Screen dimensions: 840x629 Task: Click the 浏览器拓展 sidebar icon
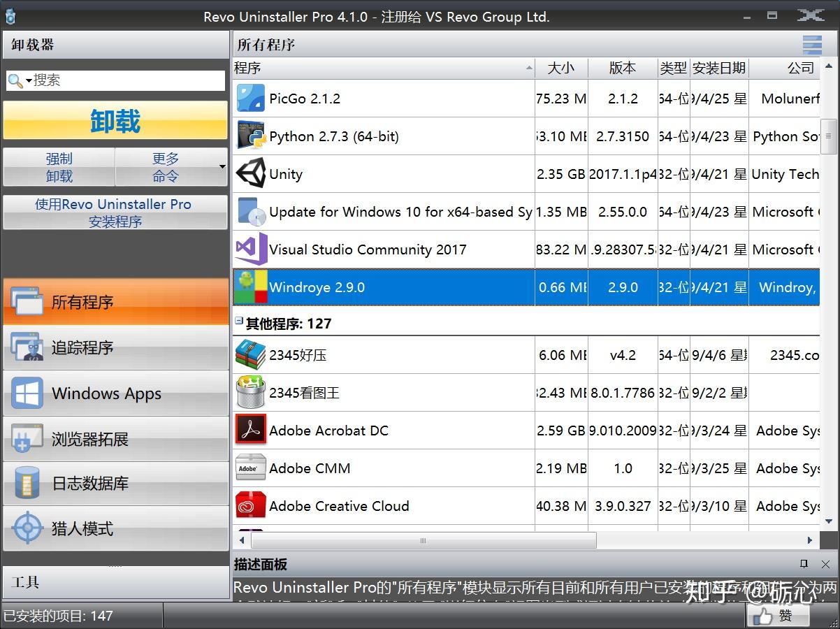(x=27, y=439)
